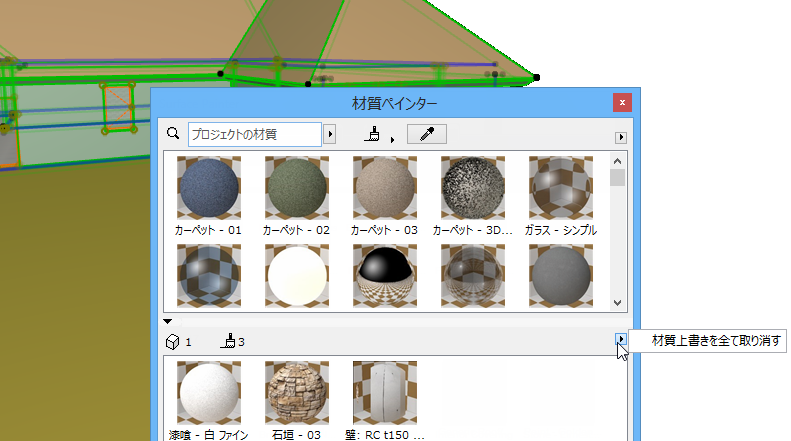Select the ガラス - シンプル material thumbnail
The image size is (791, 441).
(561, 188)
